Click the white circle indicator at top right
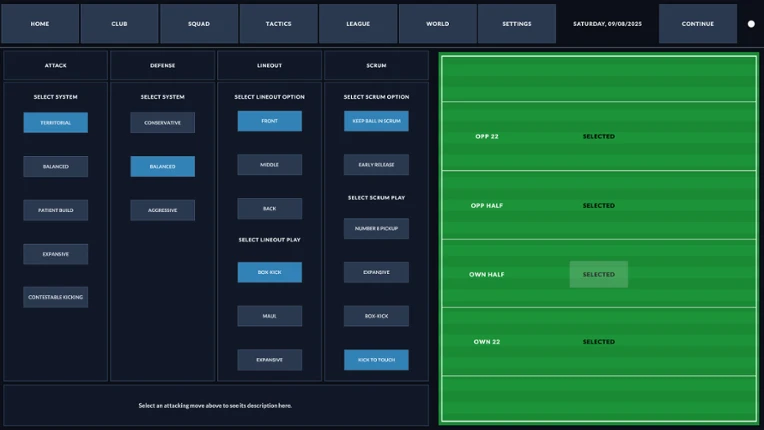This screenshot has height=430, width=764. pos(751,24)
